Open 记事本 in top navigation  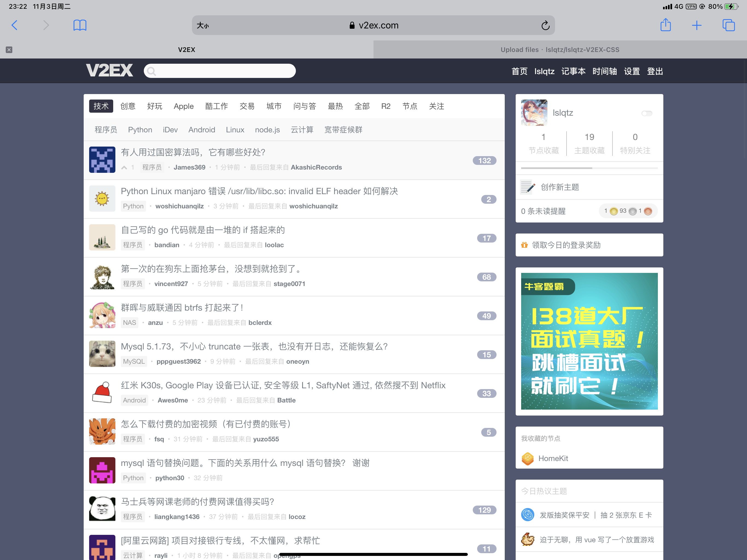point(573,71)
